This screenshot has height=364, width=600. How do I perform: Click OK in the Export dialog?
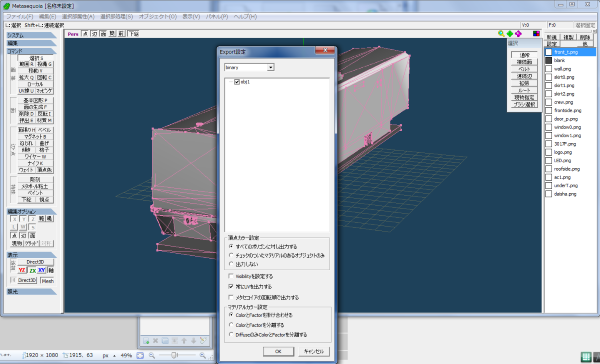[x=278, y=351]
